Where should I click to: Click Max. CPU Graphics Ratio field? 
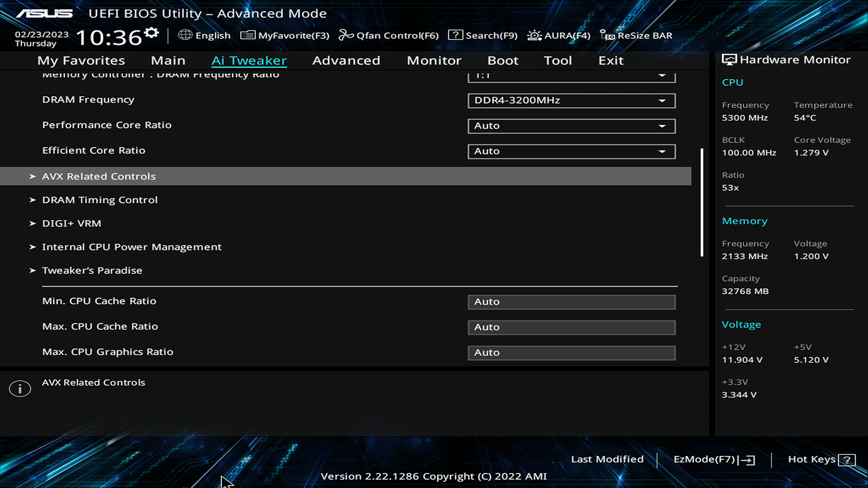tap(571, 352)
